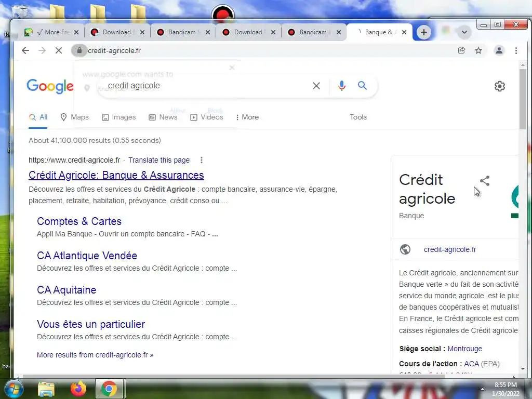
Task: Select the Images results tab
Action: [x=119, y=117]
